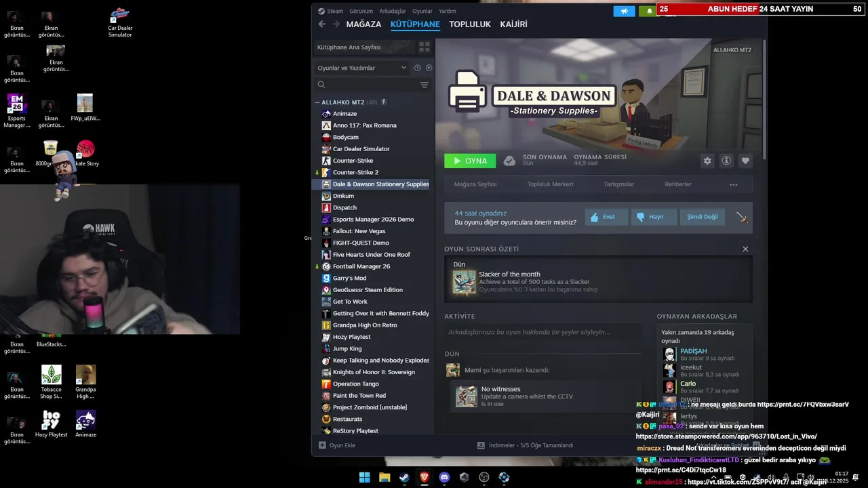
Task: Open the green notifications bell
Action: pyautogui.click(x=649, y=11)
